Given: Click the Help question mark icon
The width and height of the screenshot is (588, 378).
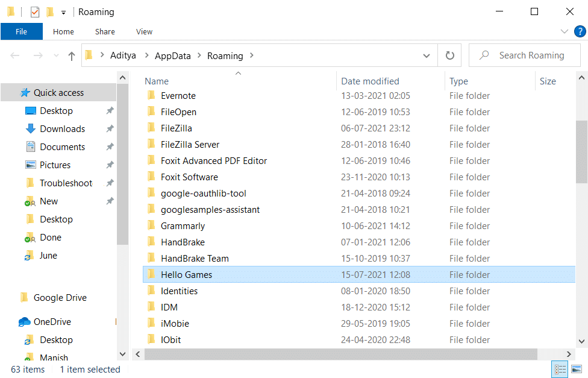Looking at the screenshot, I should (580, 31).
